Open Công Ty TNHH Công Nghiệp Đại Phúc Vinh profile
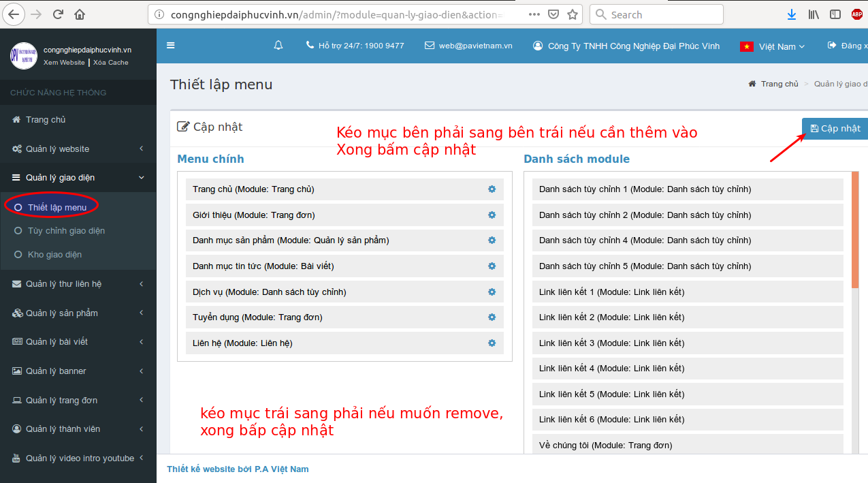The image size is (868, 483). coord(626,46)
